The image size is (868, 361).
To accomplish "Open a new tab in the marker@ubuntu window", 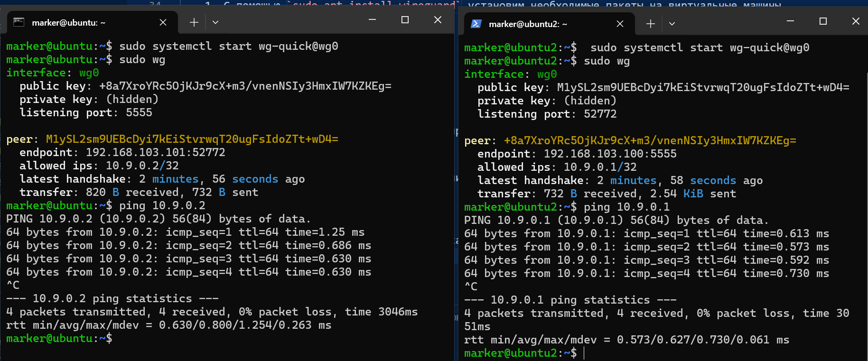I will tap(194, 22).
